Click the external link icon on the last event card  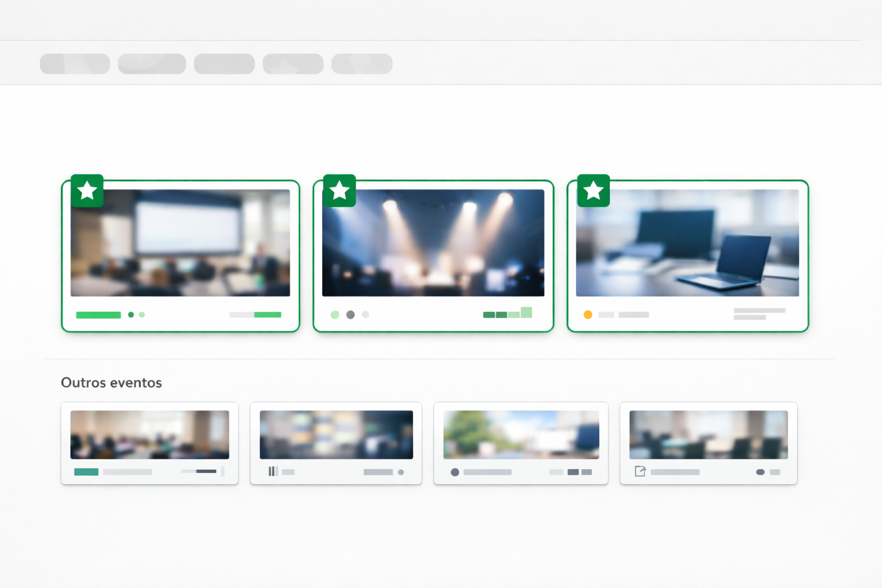pos(640,471)
